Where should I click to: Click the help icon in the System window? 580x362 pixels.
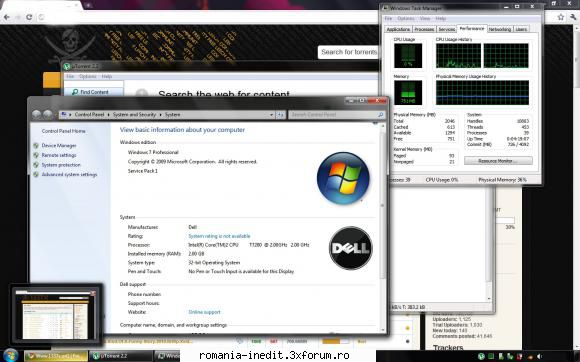click(x=375, y=123)
